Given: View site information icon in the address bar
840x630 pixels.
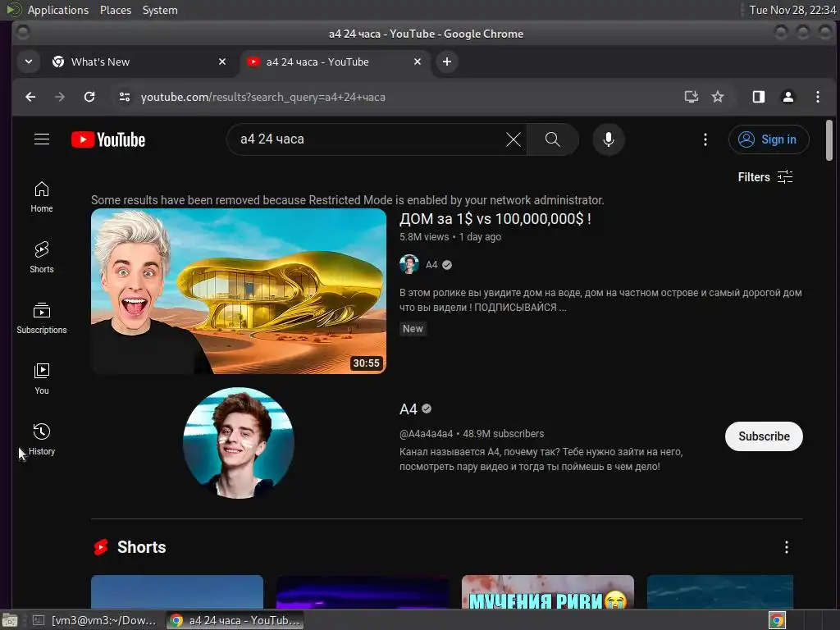Looking at the screenshot, I should 125,97.
